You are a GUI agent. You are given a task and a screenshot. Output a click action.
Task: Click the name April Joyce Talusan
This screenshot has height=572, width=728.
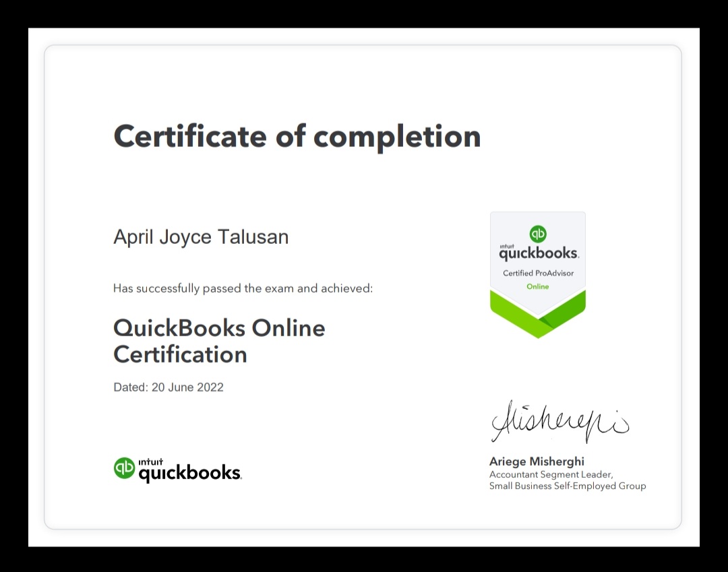click(200, 236)
